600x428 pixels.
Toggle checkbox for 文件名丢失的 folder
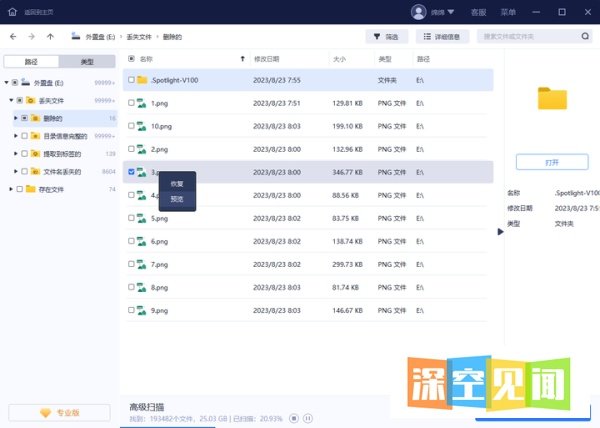[24, 171]
